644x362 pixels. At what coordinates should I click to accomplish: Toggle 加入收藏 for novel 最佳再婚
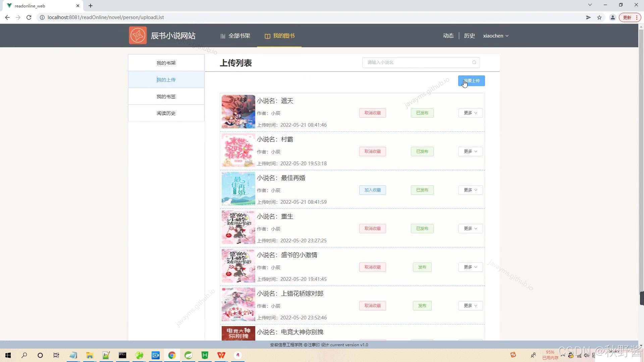pos(372,190)
